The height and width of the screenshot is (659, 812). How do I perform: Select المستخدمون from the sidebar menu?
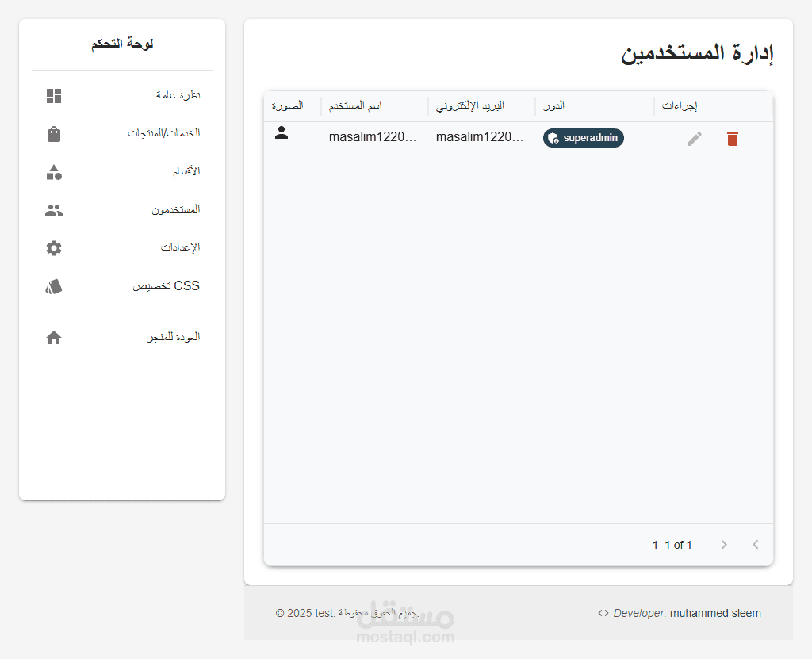tap(176, 209)
